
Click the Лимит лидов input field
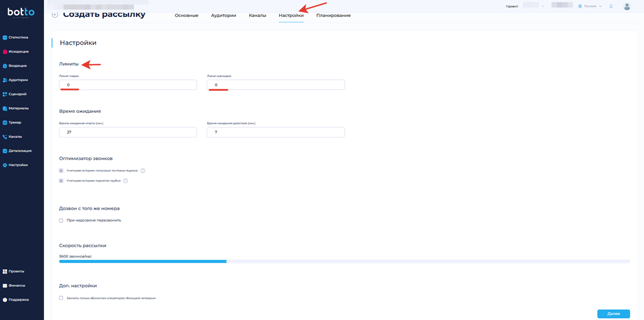(127, 85)
